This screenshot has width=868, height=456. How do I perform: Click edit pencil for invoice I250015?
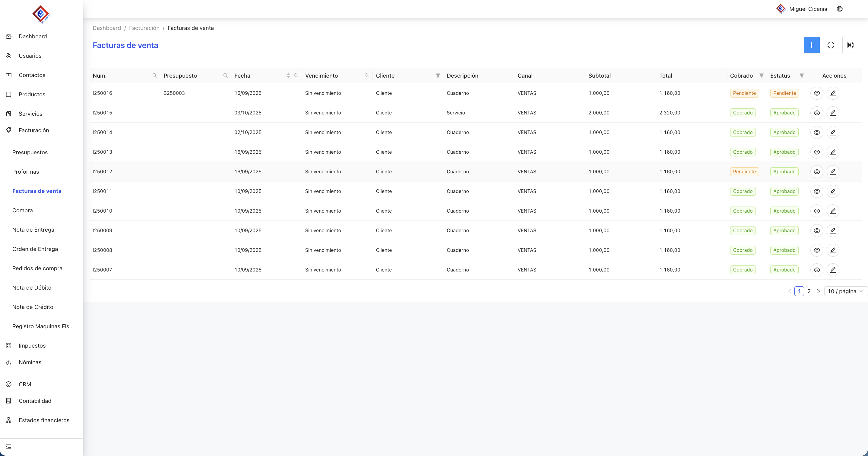tap(833, 113)
